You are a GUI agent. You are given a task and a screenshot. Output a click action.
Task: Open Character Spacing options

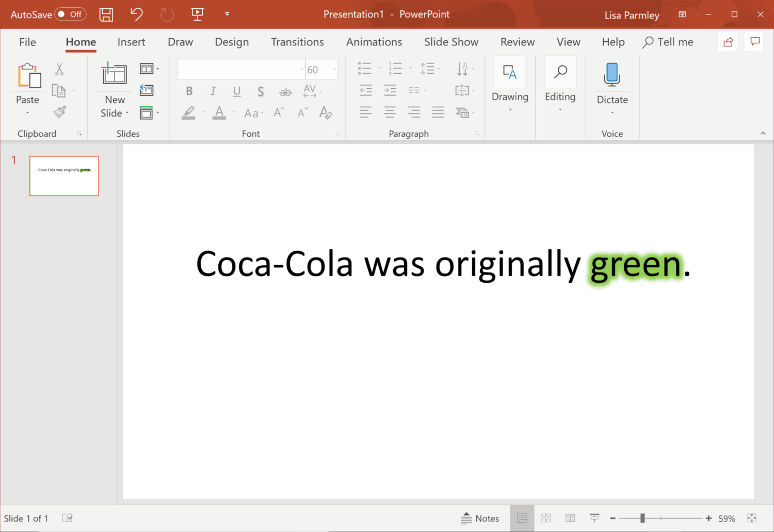(x=312, y=91)
